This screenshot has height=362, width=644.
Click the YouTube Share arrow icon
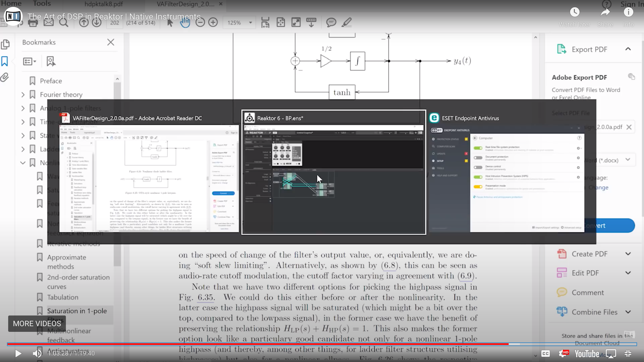click(605, 12)
